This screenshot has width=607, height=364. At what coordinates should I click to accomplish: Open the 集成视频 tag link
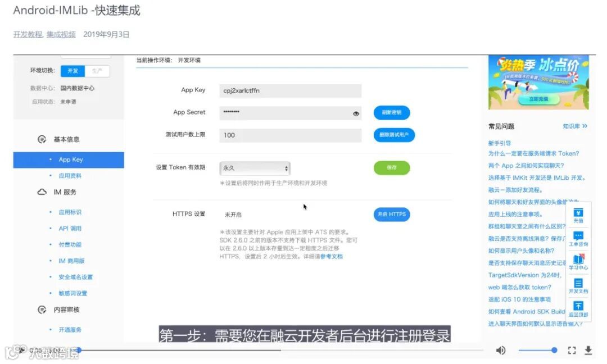tap(61, 34)
